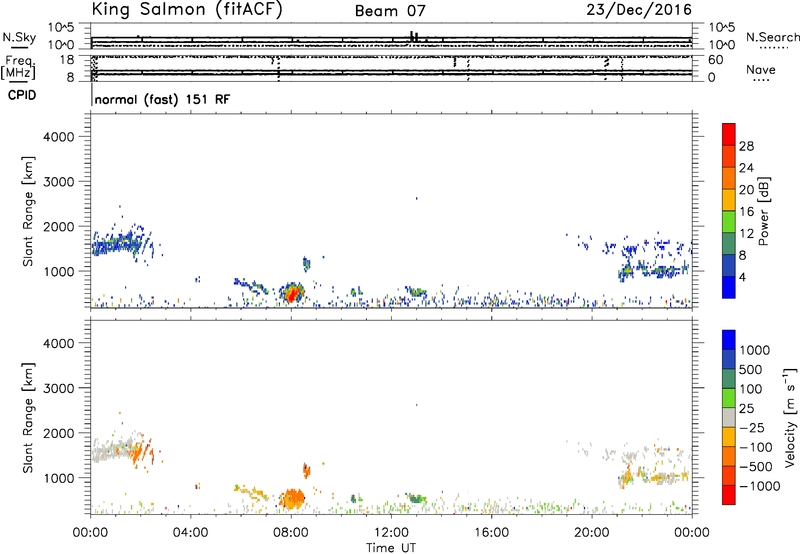Click the 'Power [dB]' colorbar label
This screenshot has height=554, width=800.
pyautogui.click(x=763, y=211)
